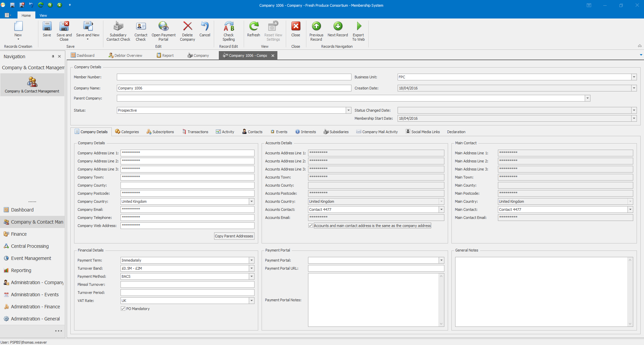Open the Turnover Band dropdown

251,268
